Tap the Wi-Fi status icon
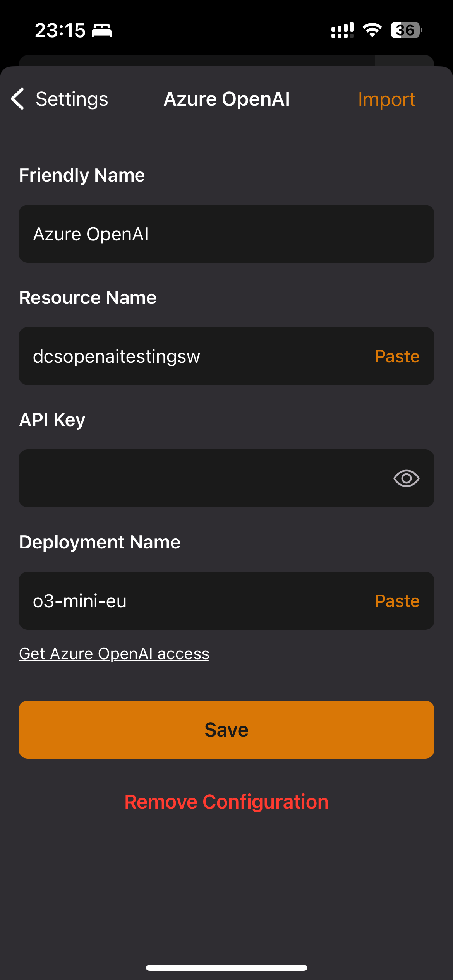 372,30
